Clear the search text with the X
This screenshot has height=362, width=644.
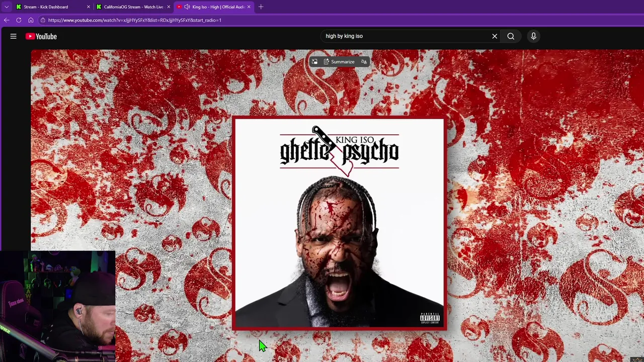(495, 36)
